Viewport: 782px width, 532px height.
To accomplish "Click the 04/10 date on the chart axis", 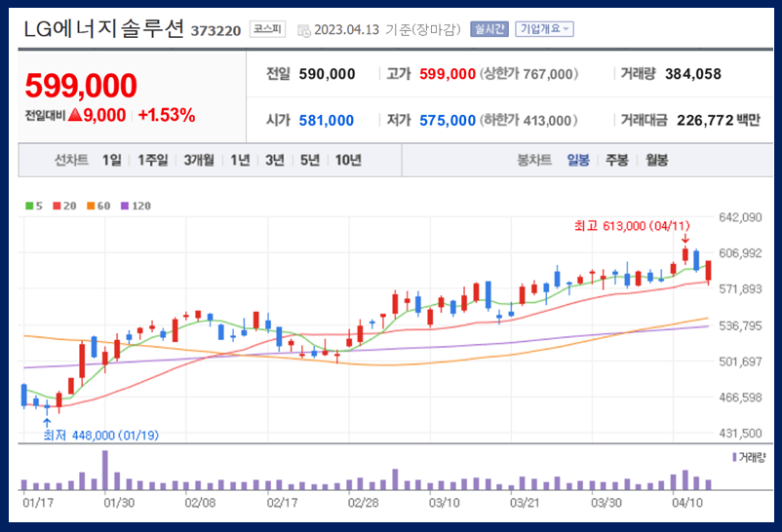I will [x=687, y=503].
